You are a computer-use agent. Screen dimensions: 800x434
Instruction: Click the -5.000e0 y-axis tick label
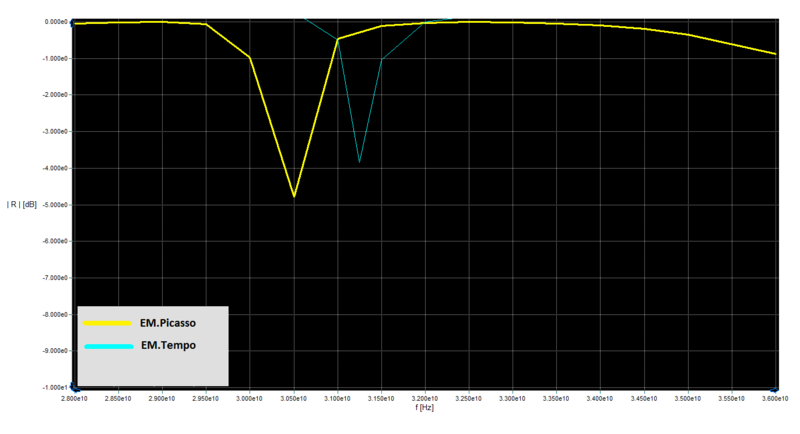[x=55, y=205]
